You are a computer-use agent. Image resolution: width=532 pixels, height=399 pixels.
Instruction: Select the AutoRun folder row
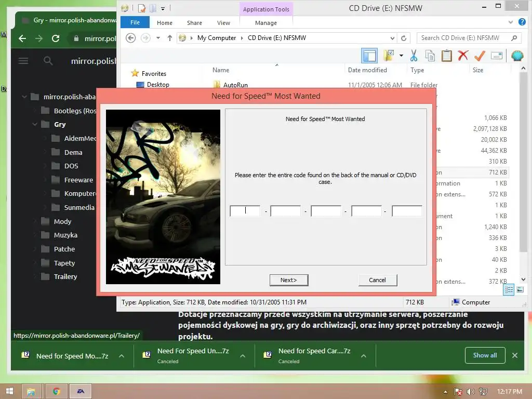[x=235, y=85]
